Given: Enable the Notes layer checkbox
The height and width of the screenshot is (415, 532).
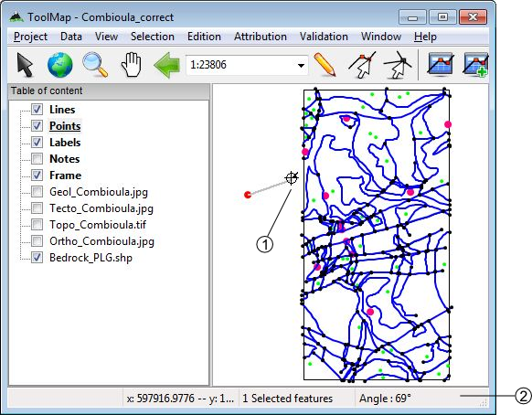Looking at the screenshot, I should [37, 158].
